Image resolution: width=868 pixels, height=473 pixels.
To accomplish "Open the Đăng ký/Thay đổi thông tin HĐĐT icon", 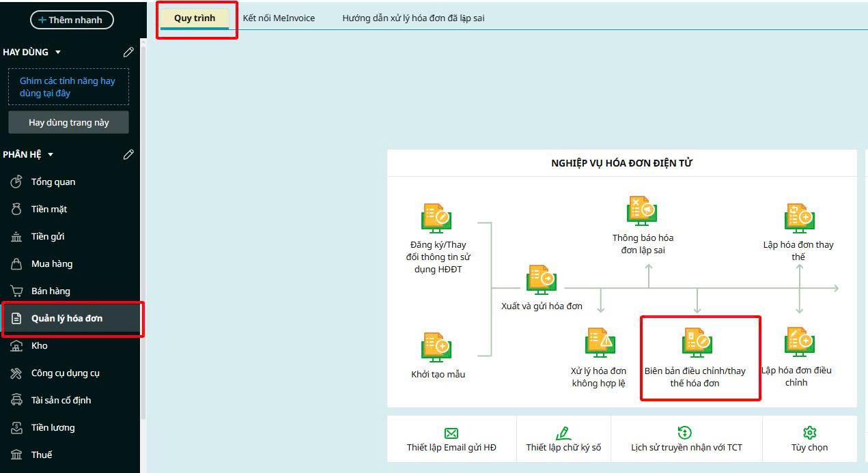I will coord(436,218).
